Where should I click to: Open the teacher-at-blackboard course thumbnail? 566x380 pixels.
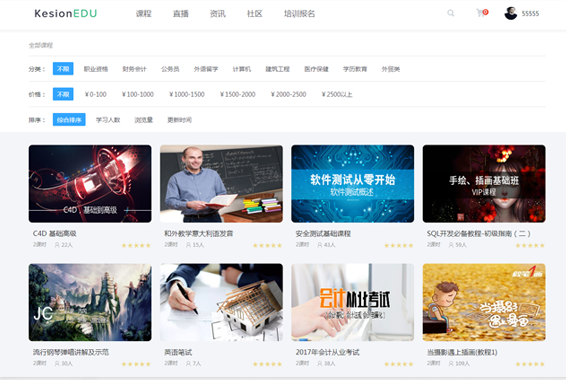(x=222, y=184)
